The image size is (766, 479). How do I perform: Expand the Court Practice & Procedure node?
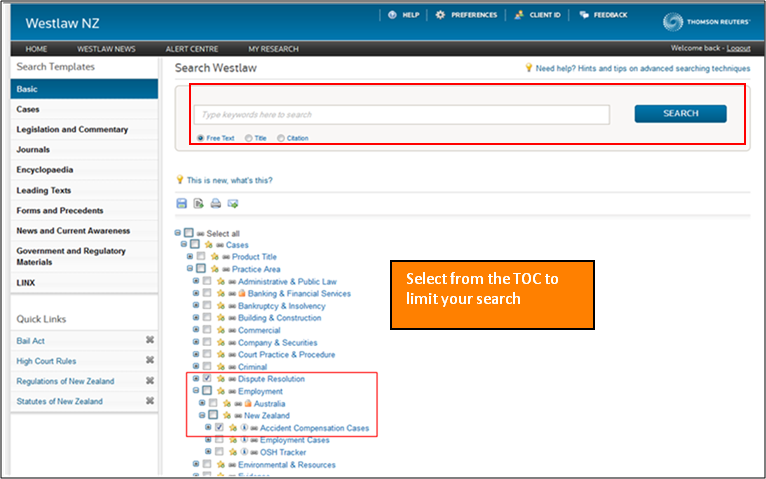click(196, 354)
